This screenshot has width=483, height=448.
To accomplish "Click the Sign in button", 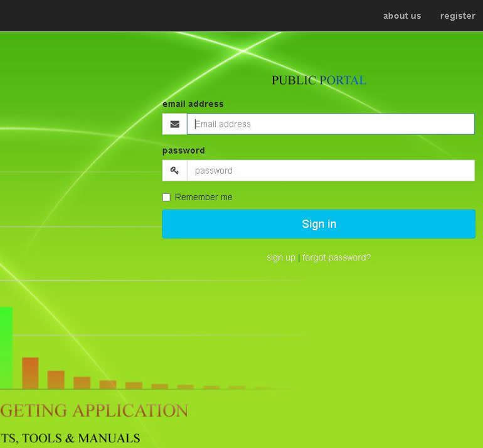I will [x=319, y=224].
